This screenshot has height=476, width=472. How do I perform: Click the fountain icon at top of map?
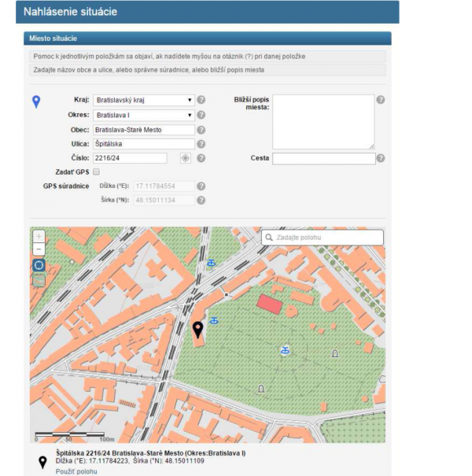point(212,263)
